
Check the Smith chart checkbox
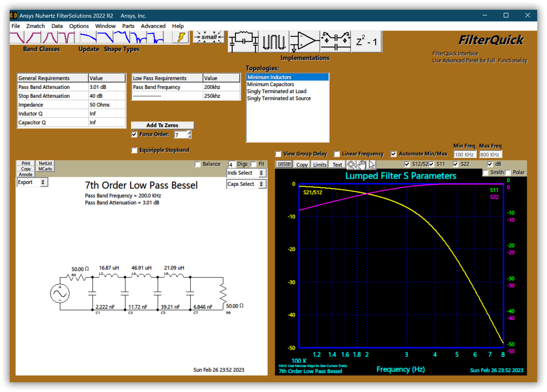(x=486, y=173)
